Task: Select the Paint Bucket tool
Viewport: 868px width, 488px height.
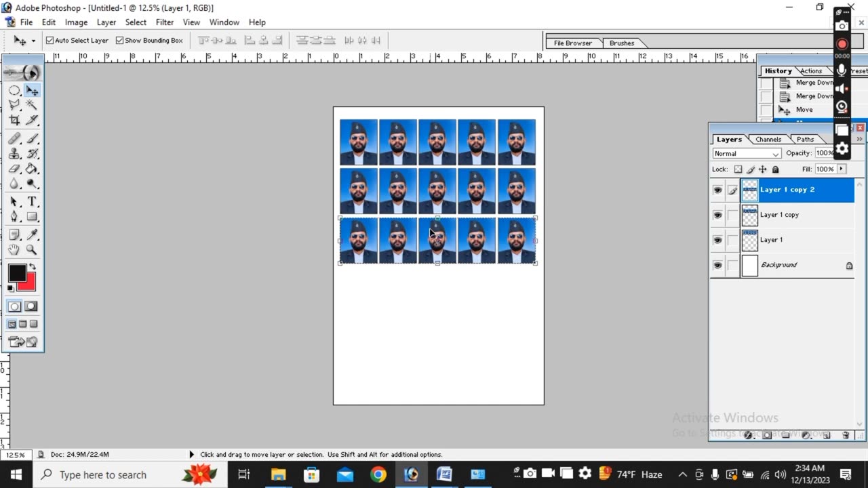Action: click(32, 169)
